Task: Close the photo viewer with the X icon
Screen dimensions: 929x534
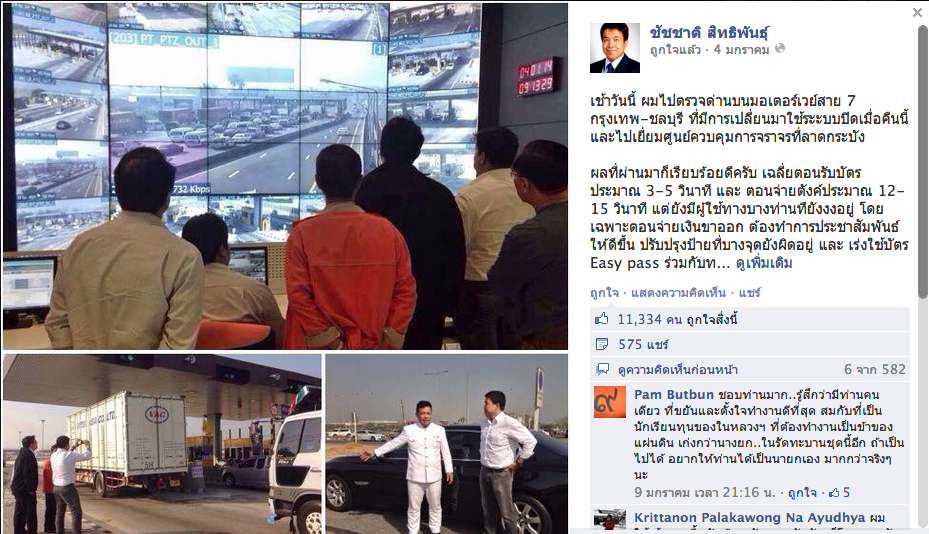Action: [x=917, y=11]
